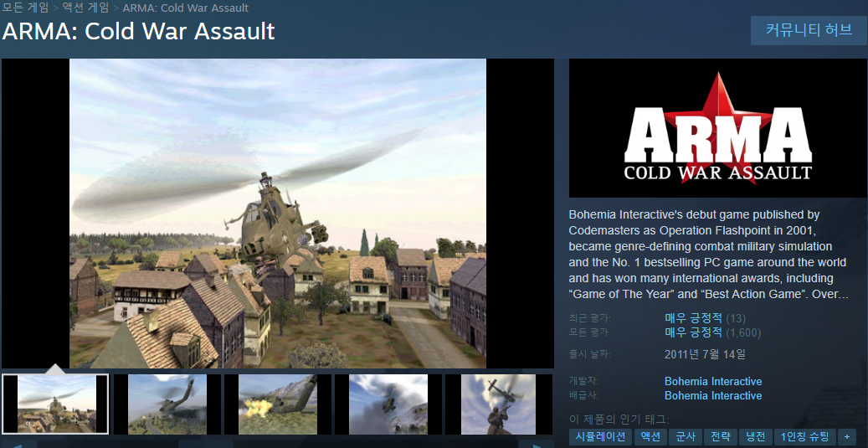This screenshot has width=868, height=448.
Task: Click the 배급사 label
Action: pos(584,396)
